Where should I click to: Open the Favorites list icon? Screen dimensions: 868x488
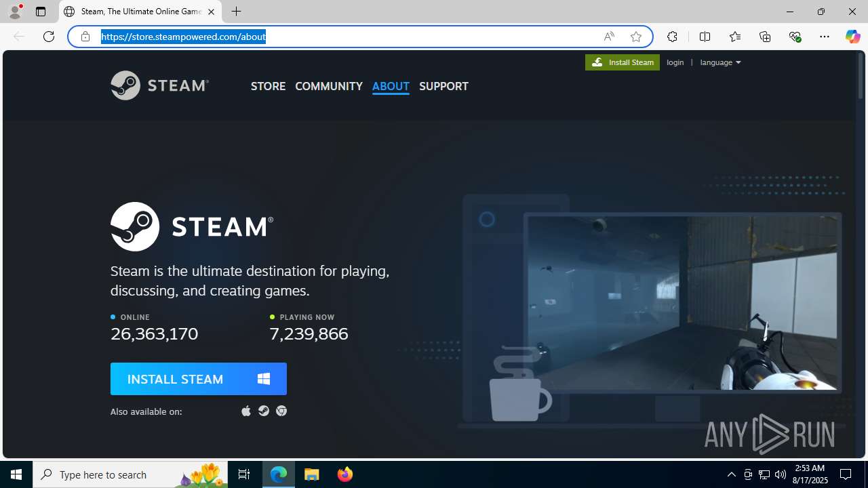[734, 37]
